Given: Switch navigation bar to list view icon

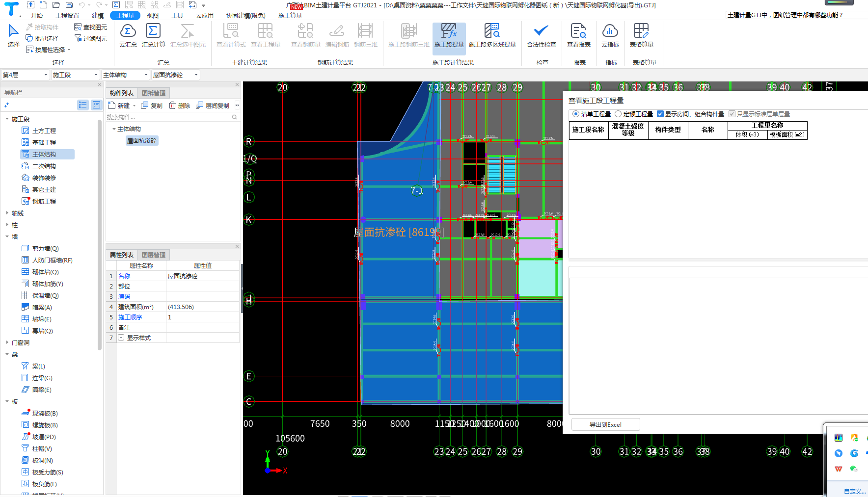Looking at the screenshot, I should point(82,105).
